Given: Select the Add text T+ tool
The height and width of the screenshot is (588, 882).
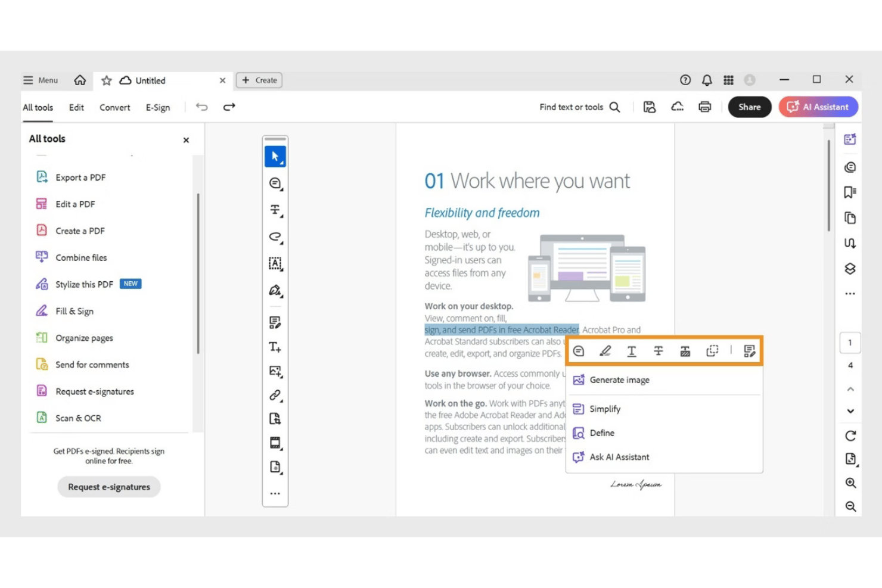Looking at the screenshot, I should coord(275,347).
